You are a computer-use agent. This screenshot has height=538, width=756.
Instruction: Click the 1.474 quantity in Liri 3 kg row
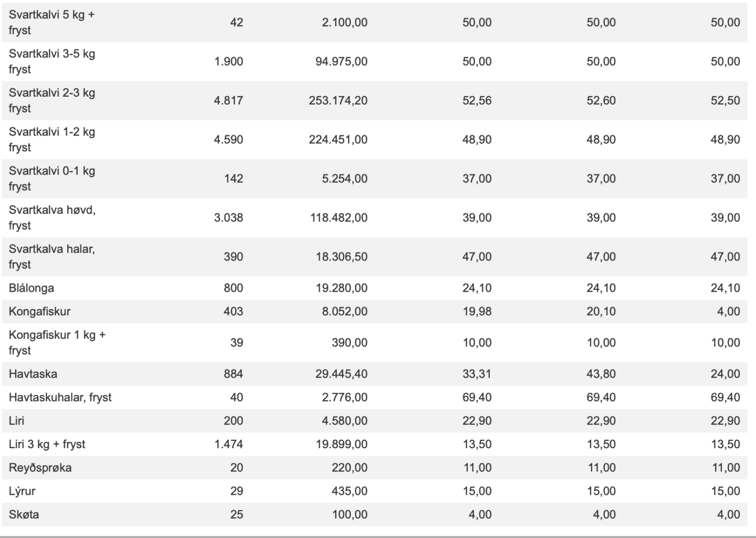click(228, 444)
